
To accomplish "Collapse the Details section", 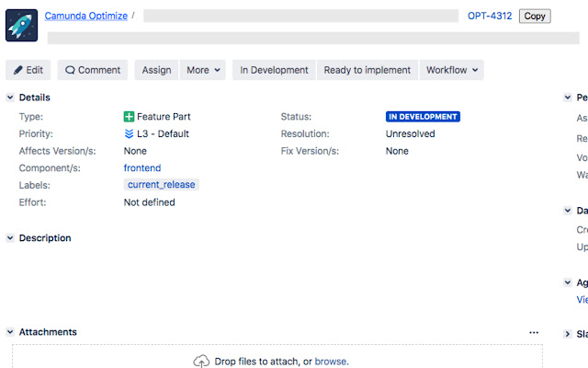I will [10, 98].
